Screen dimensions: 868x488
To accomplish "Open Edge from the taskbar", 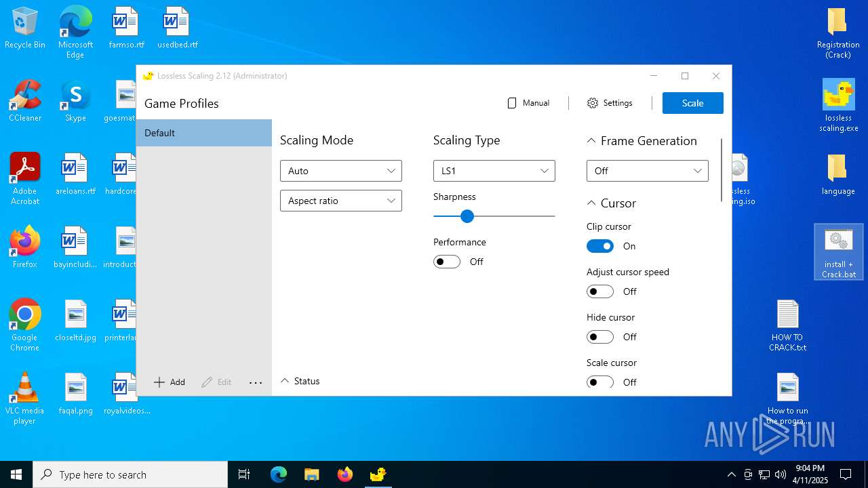I will coord(279,474).
